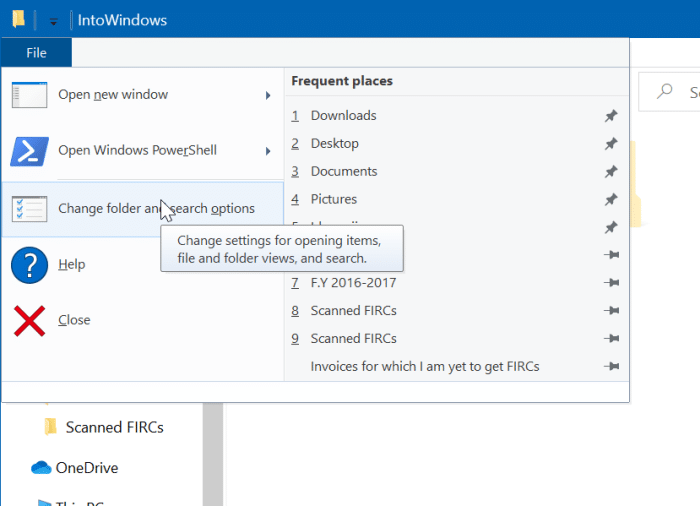Pin F.Y 2016-2017 to the list
The image size is (700, 506).
(612, 283)
